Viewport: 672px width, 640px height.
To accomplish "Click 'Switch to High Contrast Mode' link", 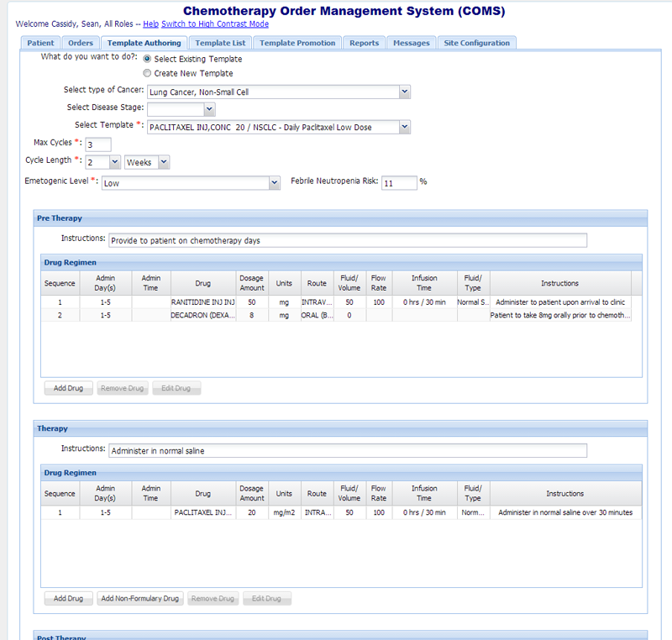I will [215, 24].
